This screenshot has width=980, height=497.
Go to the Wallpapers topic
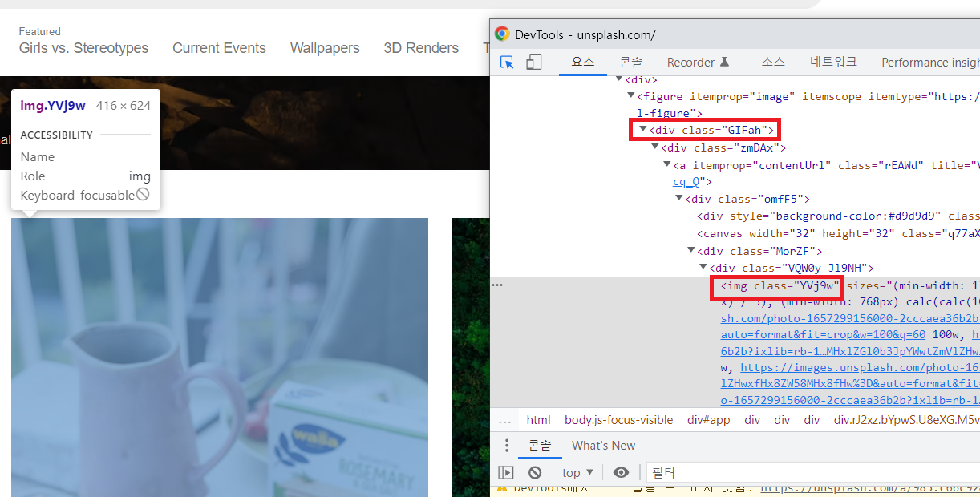[x=325, y=48]
